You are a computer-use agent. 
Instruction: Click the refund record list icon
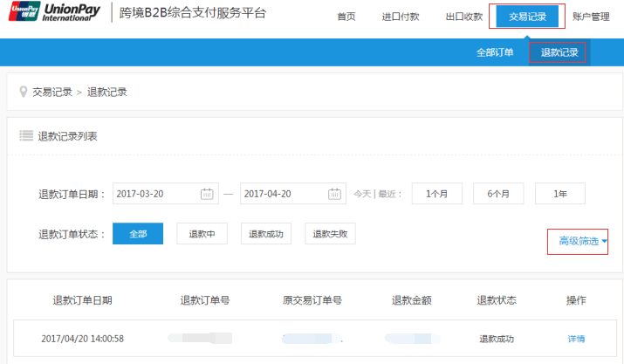pos(26,136)
